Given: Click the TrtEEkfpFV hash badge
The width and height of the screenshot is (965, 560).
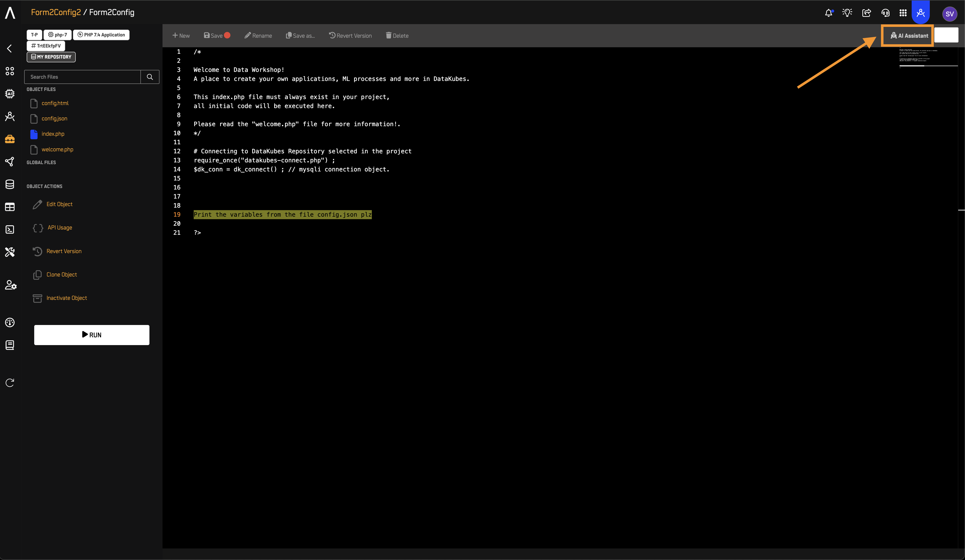Looking at the screenshot, I should [x=46, y=46].
